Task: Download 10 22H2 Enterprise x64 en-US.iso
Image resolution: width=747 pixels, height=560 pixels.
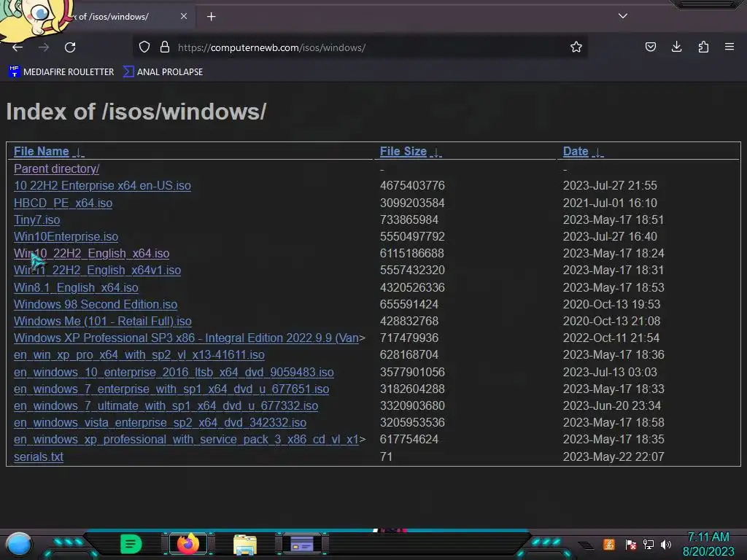Action: [x=102, y=185]
